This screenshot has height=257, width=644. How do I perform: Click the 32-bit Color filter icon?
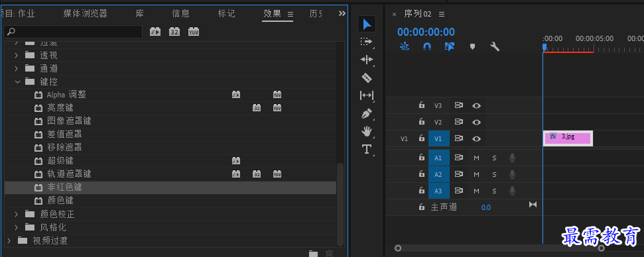point(174,32)
